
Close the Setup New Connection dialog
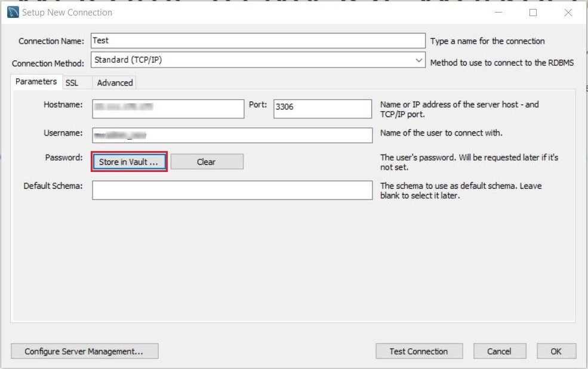[568, 12]
